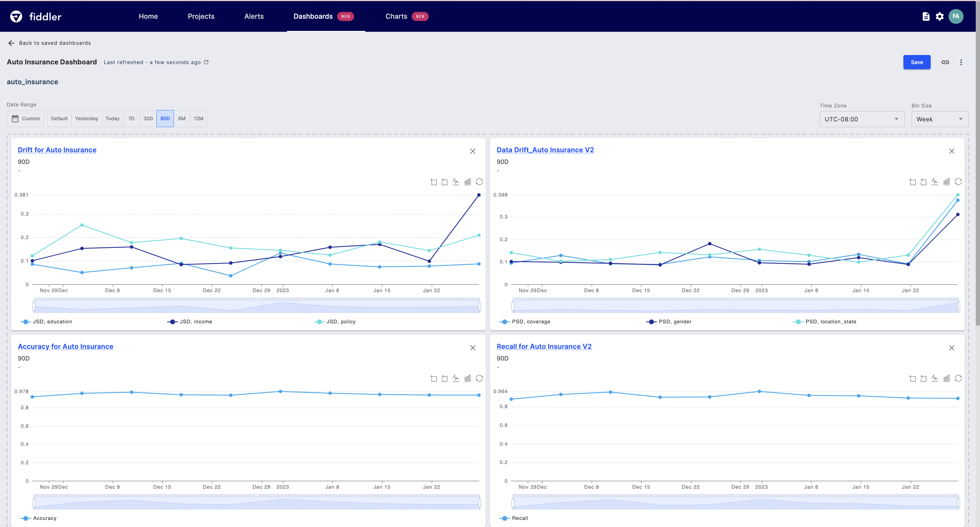This screenshot has width=980, height=527.
Task: Click the blue Save button
Action: point(916,62)
